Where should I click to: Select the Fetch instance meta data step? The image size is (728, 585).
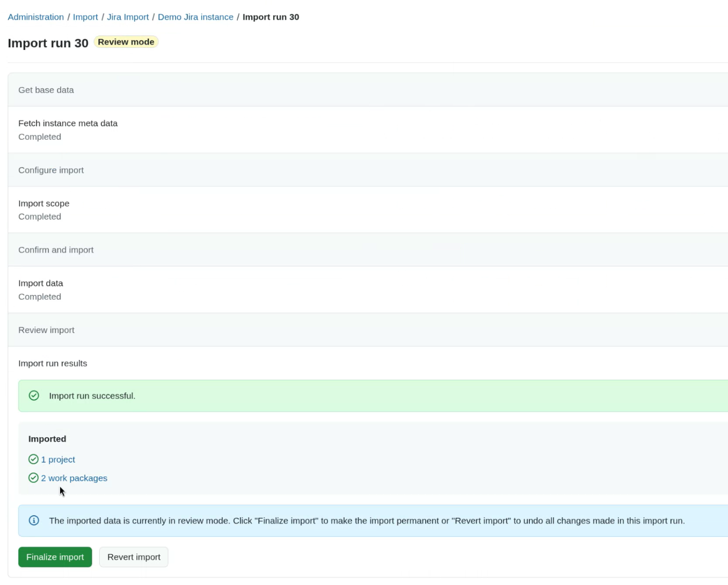click(68, 123)
